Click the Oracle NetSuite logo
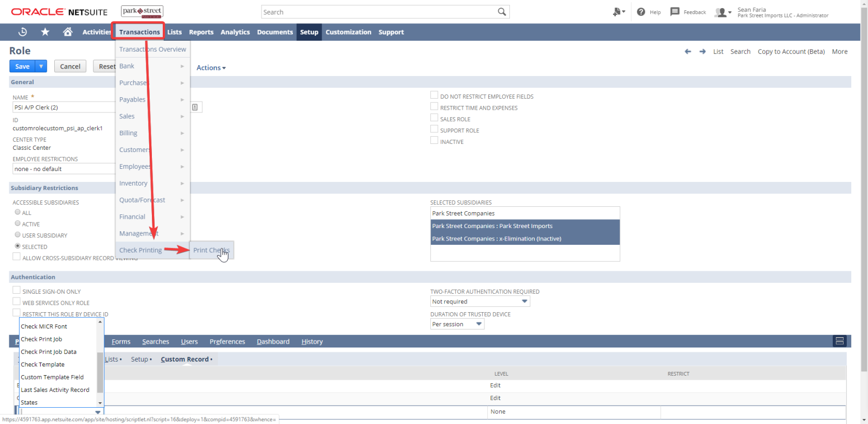Image resolution: width=868 pixels, height=424 pixels. [59, 12]
